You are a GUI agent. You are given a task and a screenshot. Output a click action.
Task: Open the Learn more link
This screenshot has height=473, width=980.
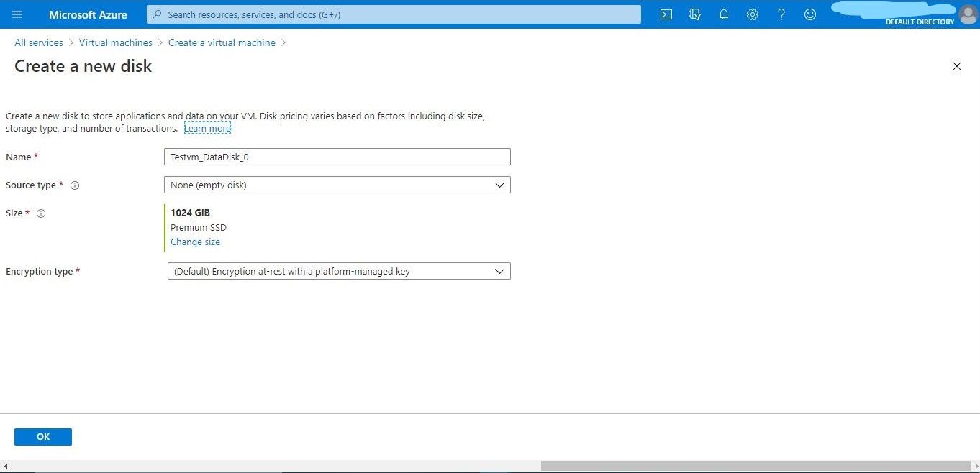(x=207, y=128)
